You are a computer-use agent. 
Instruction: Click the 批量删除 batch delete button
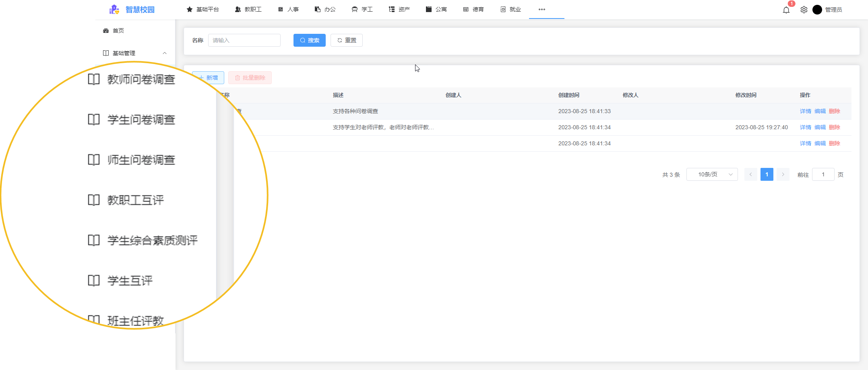click(x=250, y=77)
